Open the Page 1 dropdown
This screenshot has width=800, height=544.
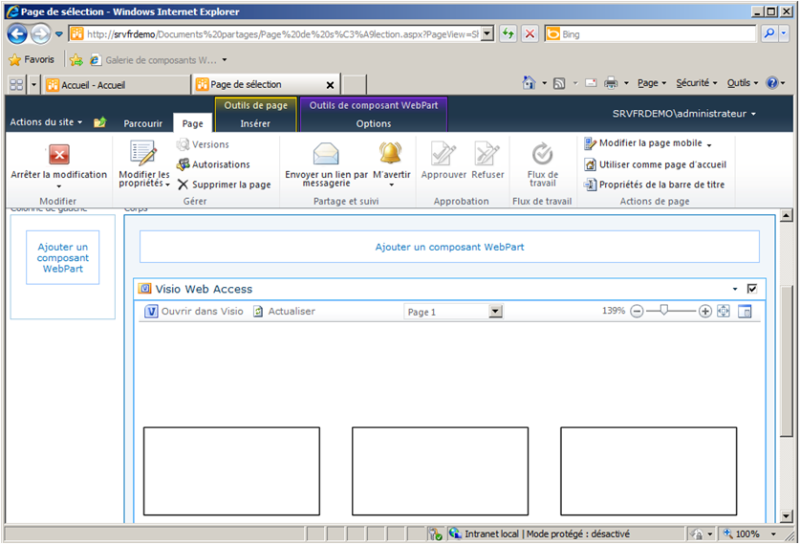[x=495, y=311]
